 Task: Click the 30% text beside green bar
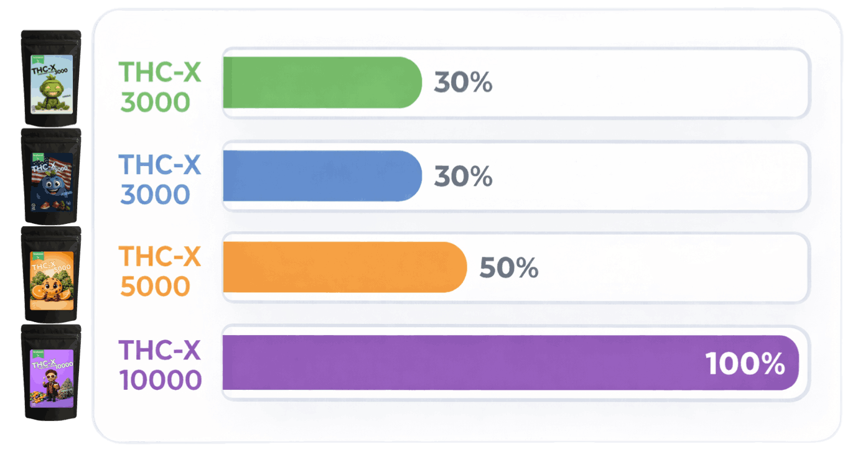tap(463, 83)
